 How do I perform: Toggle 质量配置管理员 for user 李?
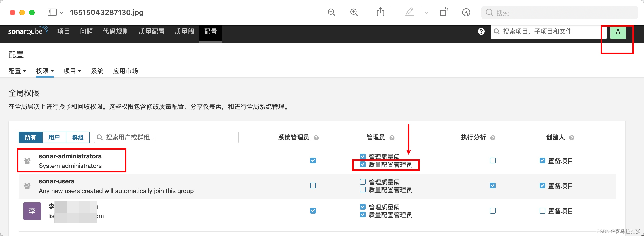363,215
